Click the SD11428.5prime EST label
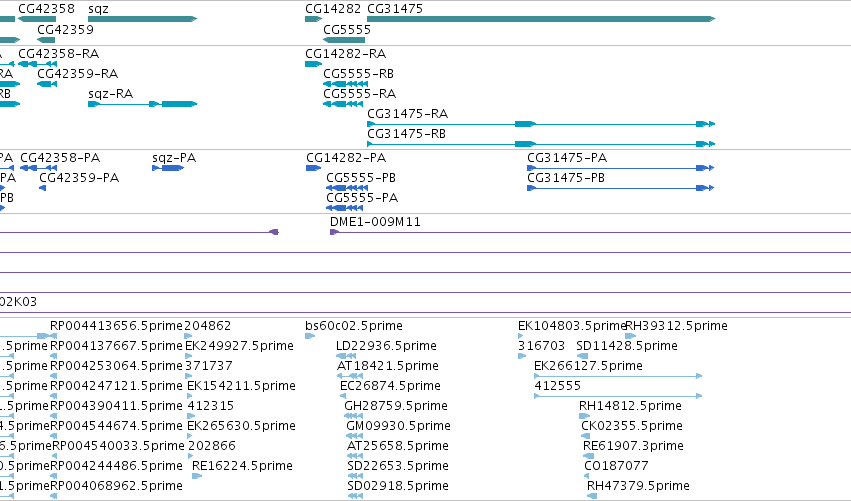Screen dimensions: 851x501 coord(627,346)
